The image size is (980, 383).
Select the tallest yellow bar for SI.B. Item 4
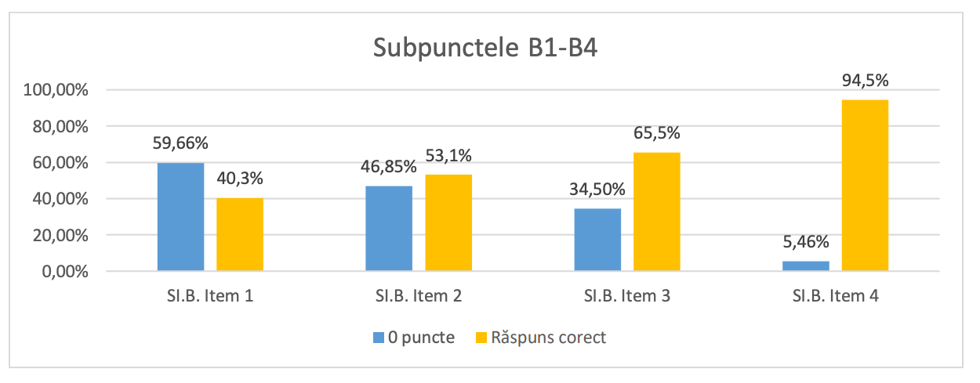click(866, 186)
